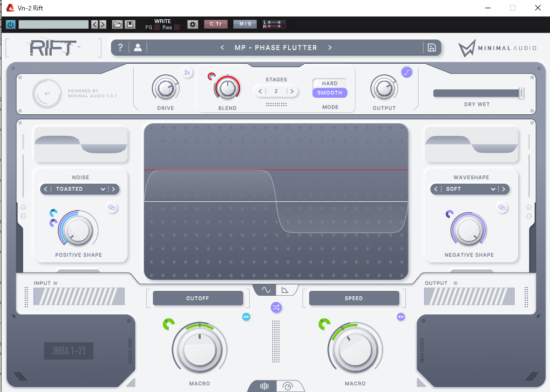Click the C.Tr button

tap(216, 24)
